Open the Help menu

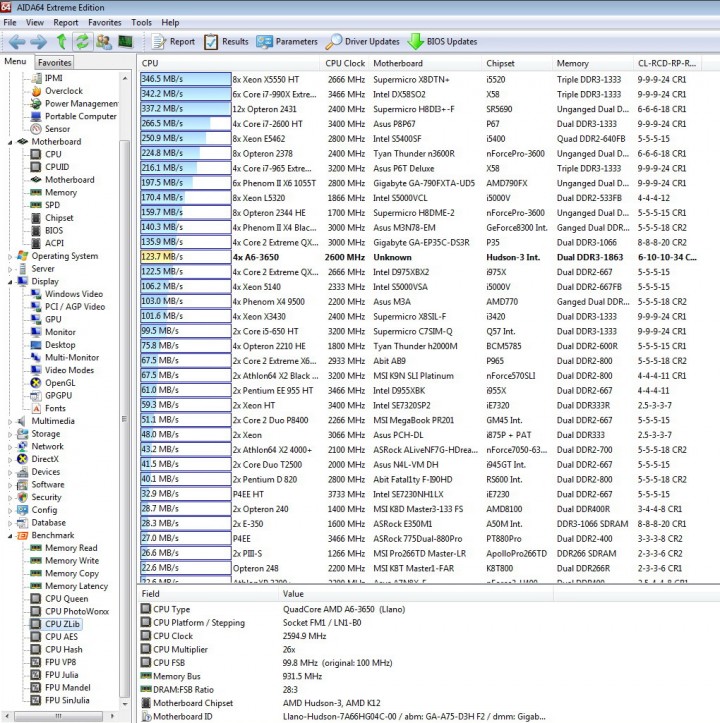170,22
